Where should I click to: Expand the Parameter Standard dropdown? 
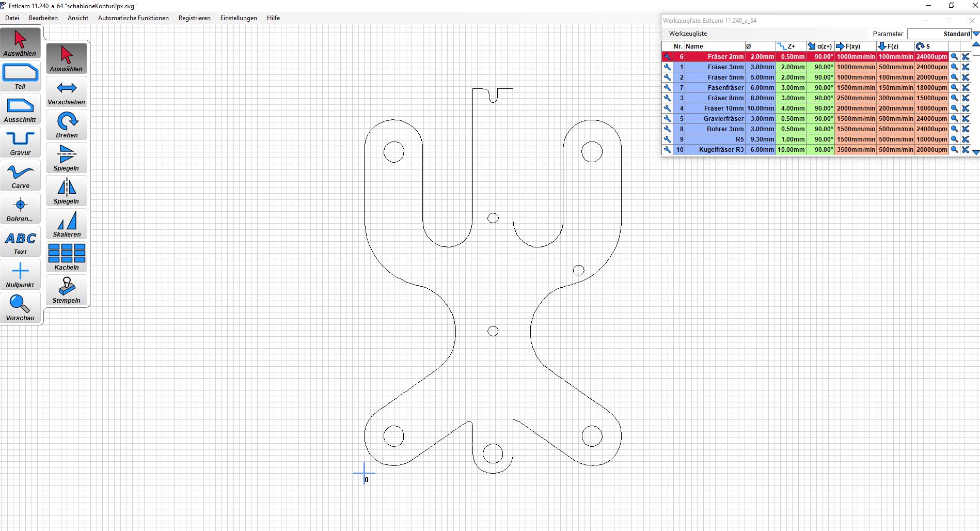[975, 34]
